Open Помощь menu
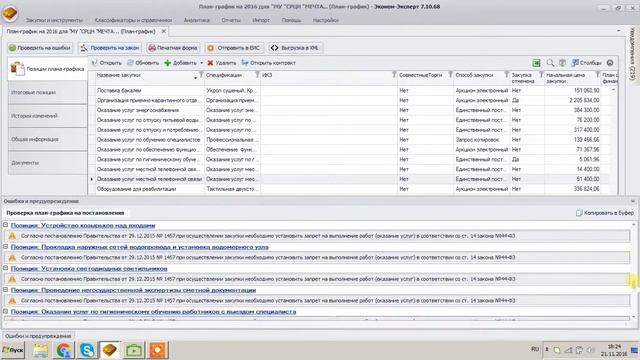 tap(291, 20)
